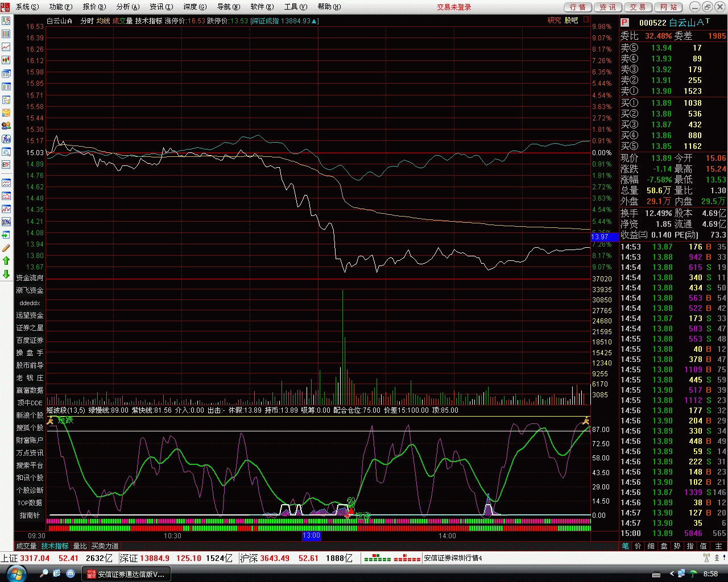Open the candlestick chart sidebar icon

tap(6, 60)
